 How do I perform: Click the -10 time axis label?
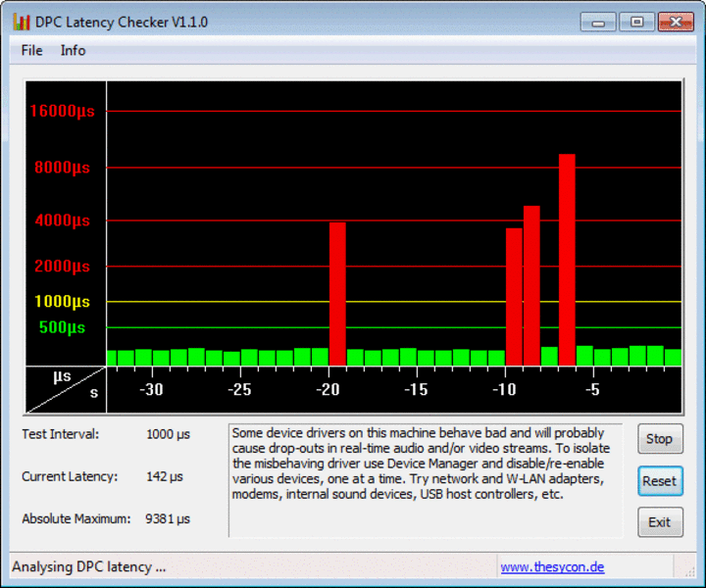[x=504, y=390]
